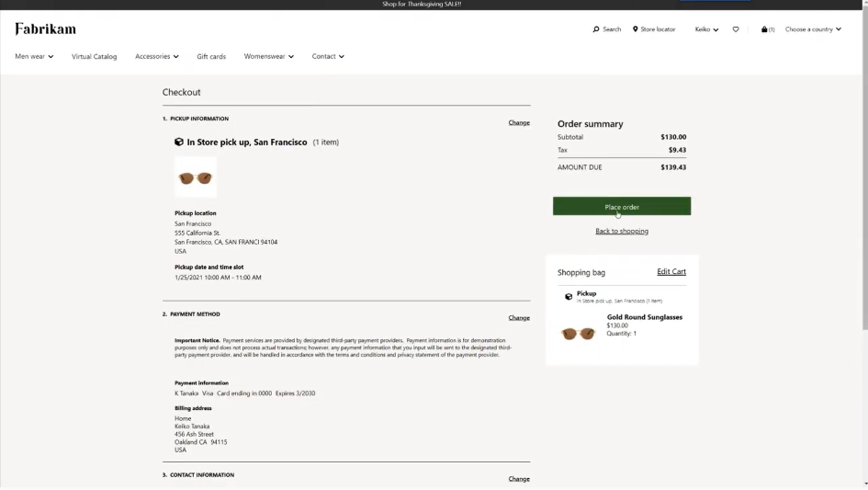
Task: Open the Store locator pin icon
Action: coord(635,29)
